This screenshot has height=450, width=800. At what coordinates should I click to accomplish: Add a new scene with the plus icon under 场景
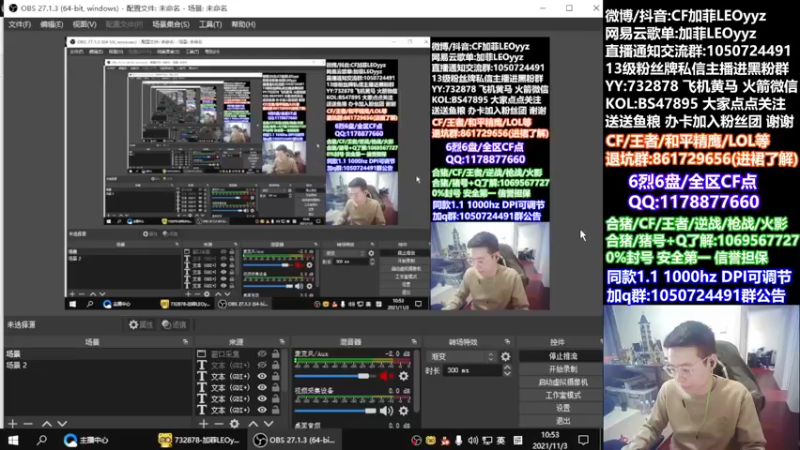click(13, 423)
